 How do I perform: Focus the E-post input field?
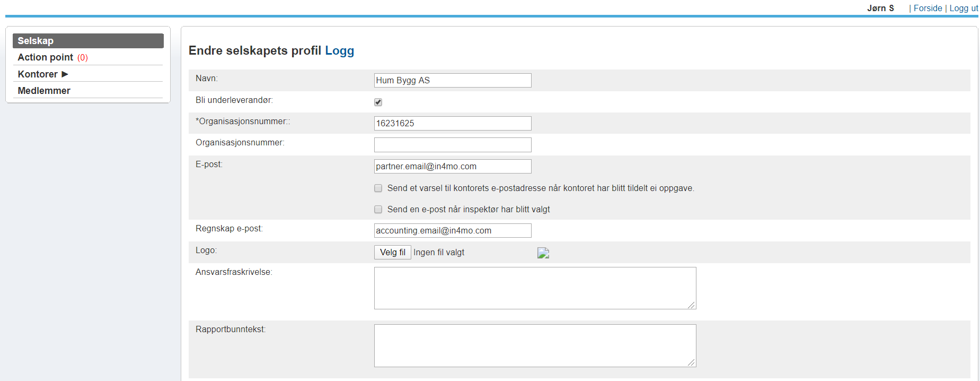tap(452, 166)
